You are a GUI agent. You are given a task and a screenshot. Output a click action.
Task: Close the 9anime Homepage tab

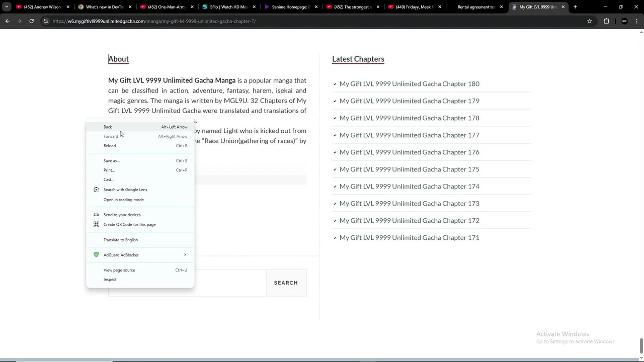pyautogui.click(x=316, y=7)
